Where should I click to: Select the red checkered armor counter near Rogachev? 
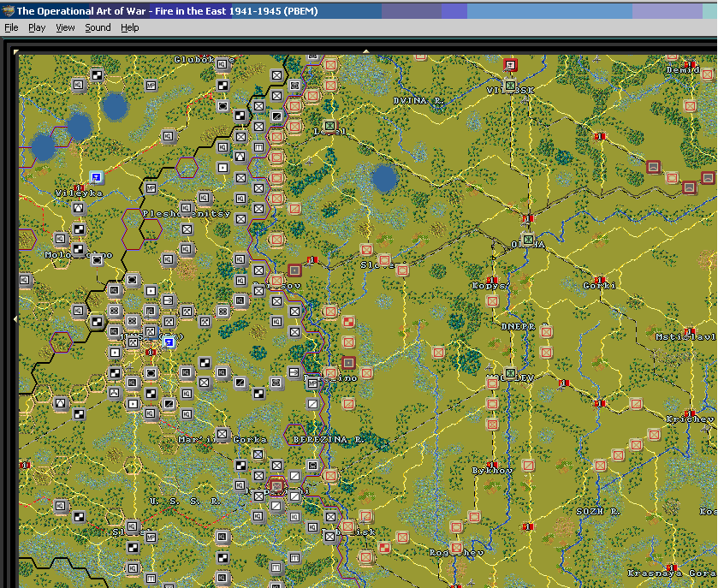point(384,547)
